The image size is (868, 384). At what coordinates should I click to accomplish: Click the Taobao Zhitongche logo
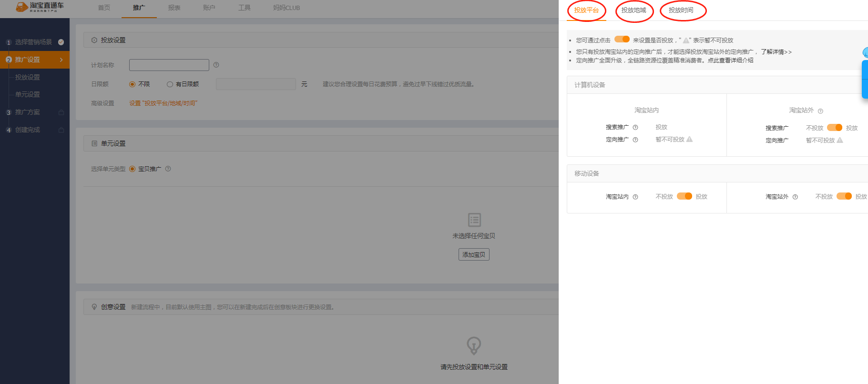(x=40, y=7)
